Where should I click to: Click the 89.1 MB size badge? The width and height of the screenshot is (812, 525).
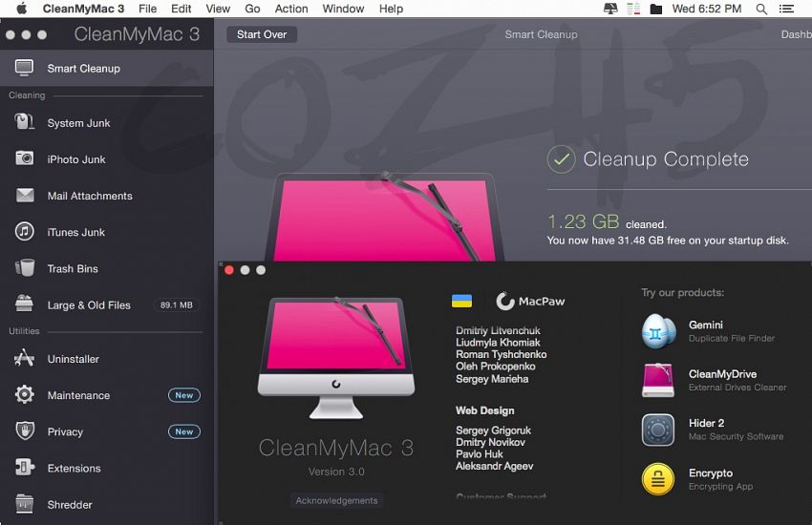tap(176, 304)
